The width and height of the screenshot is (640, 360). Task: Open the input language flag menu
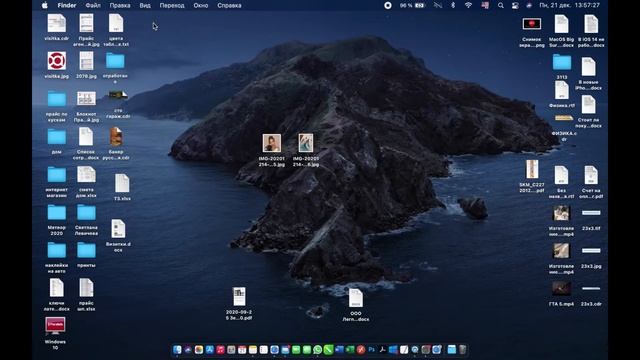[485, 5]
